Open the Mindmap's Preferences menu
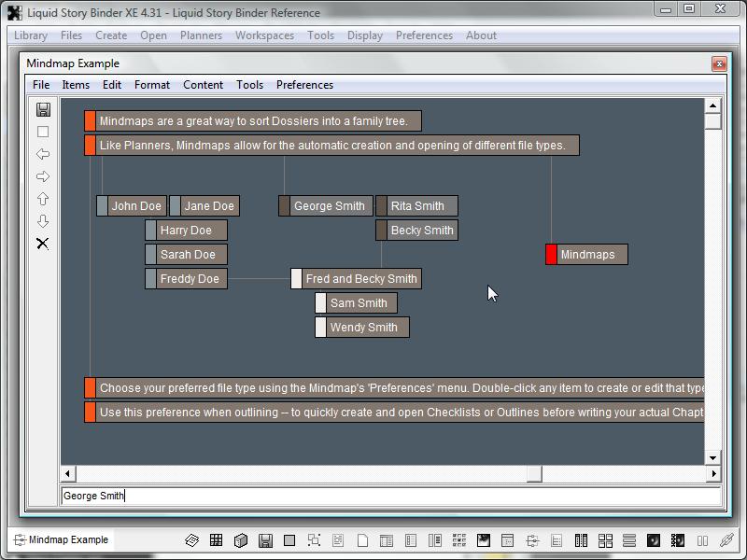Image resolution: width=747 pixels, height=560 pixels. click(x=304, y=85)
